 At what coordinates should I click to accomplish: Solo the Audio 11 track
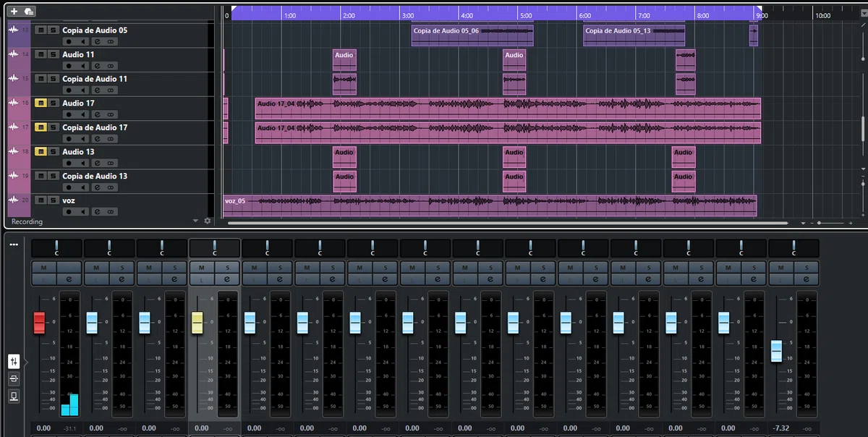pos(53,55)
